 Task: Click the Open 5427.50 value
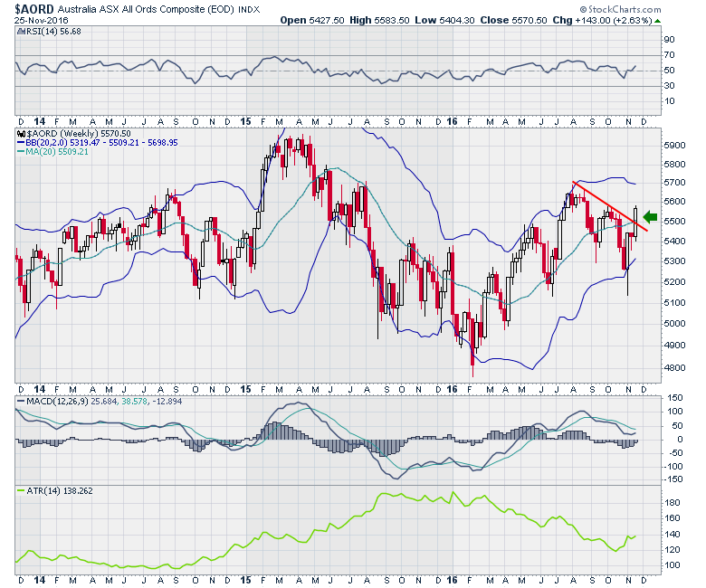(x=312, y=20)
